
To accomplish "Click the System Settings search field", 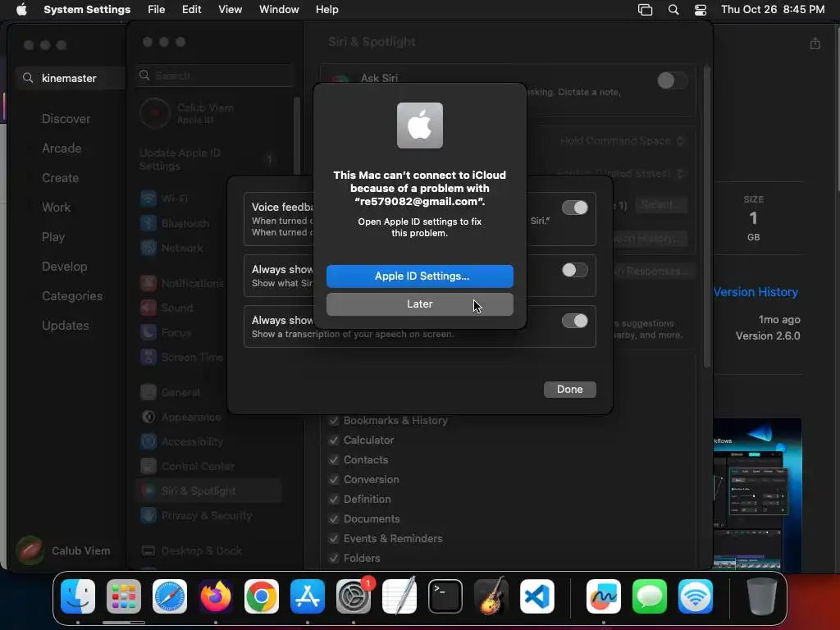I will click(216, 75).
